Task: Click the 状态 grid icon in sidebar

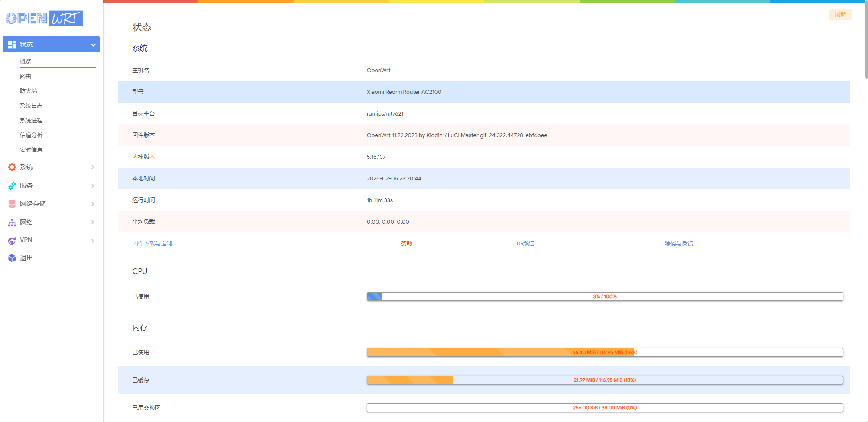Action: [x=12, y=45]
